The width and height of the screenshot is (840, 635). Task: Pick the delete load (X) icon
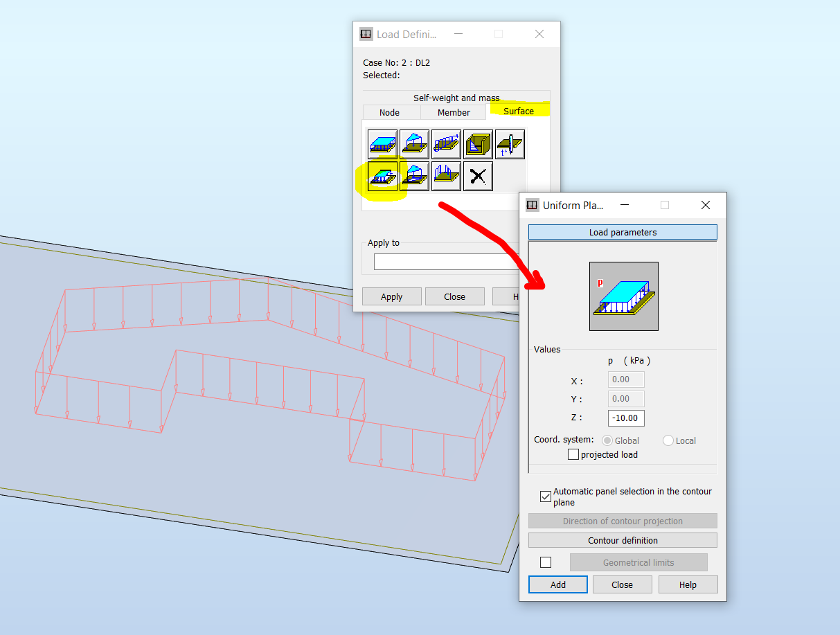[x=477, y=175]
